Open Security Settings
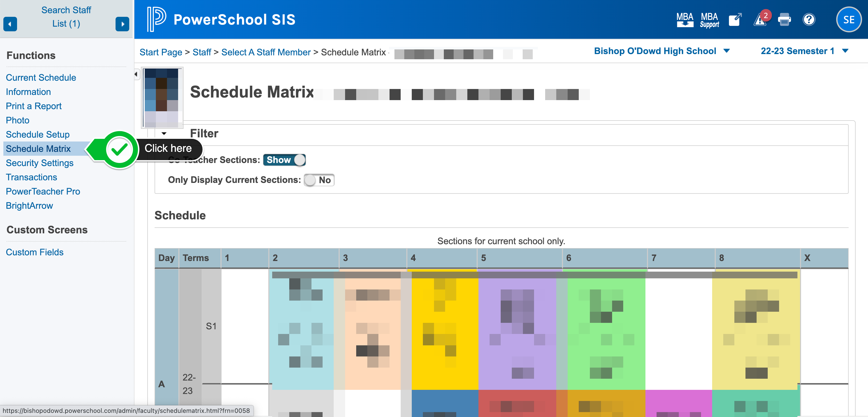Image resolution: width=868 pixels, height=417 pixels. coord(40,163)
